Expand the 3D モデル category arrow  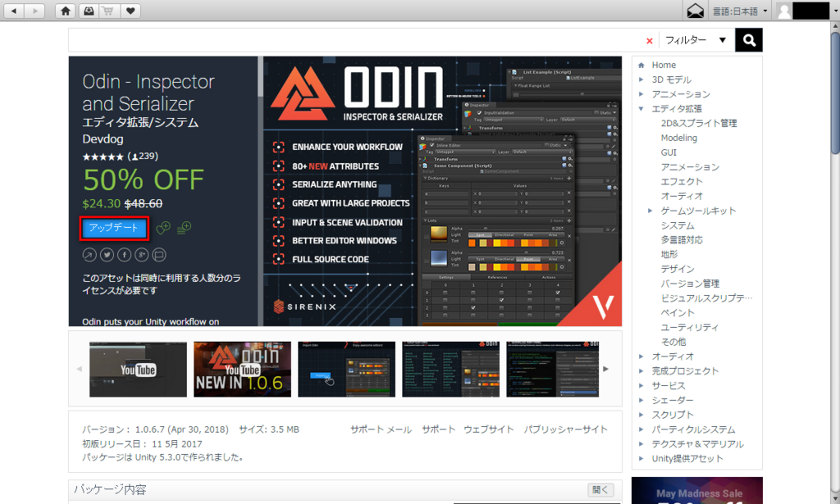(641, 79)
